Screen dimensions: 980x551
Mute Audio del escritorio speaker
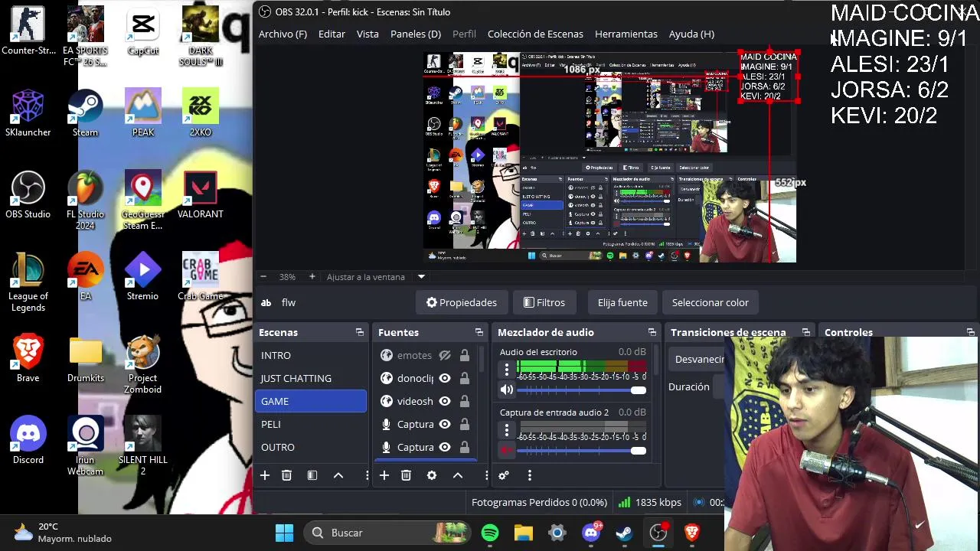click(506, 390)
